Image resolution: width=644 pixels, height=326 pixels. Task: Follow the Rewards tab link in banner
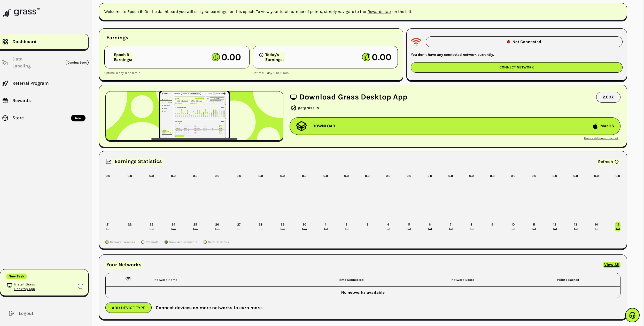379,12
